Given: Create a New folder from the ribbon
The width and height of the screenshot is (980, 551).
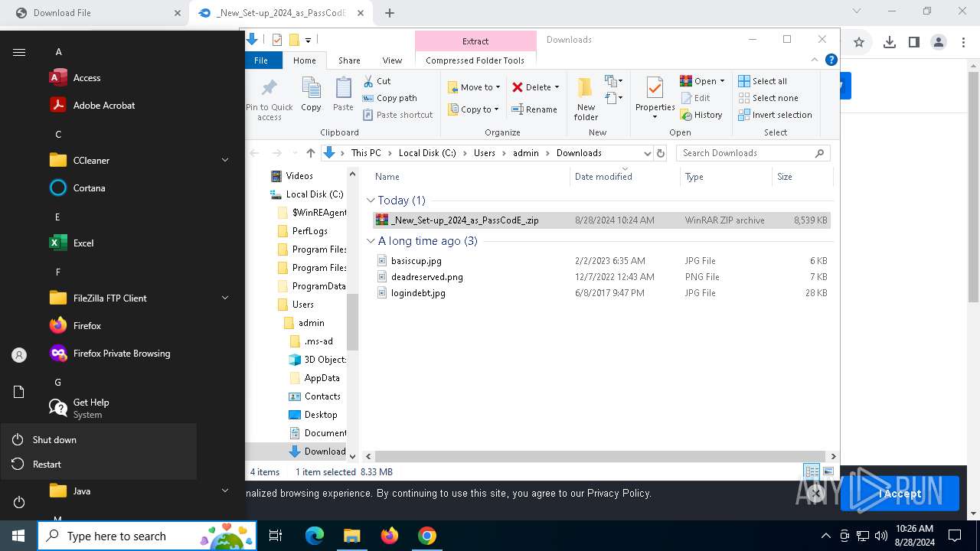Looking at the screenshot, I should [586, 99].
